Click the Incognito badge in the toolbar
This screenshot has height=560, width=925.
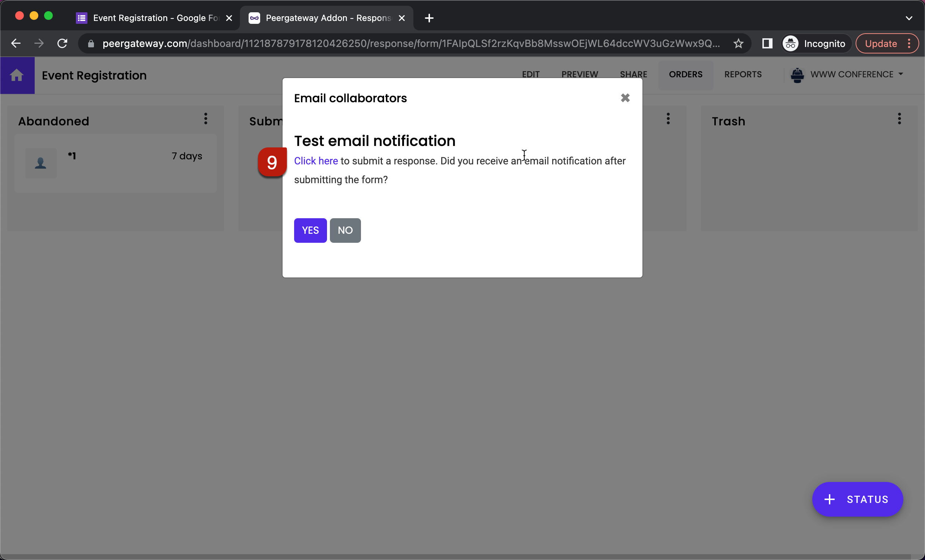pyautogui.click(x=816, y=43)
